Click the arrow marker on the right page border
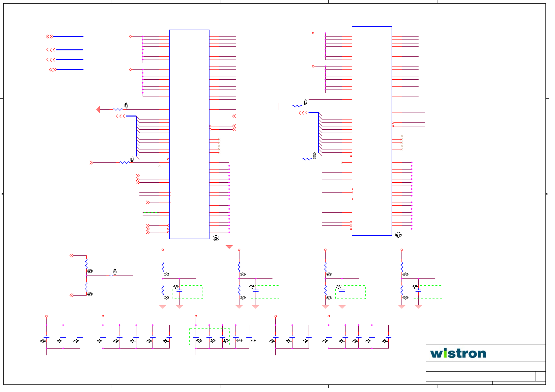 click(547, 194)
